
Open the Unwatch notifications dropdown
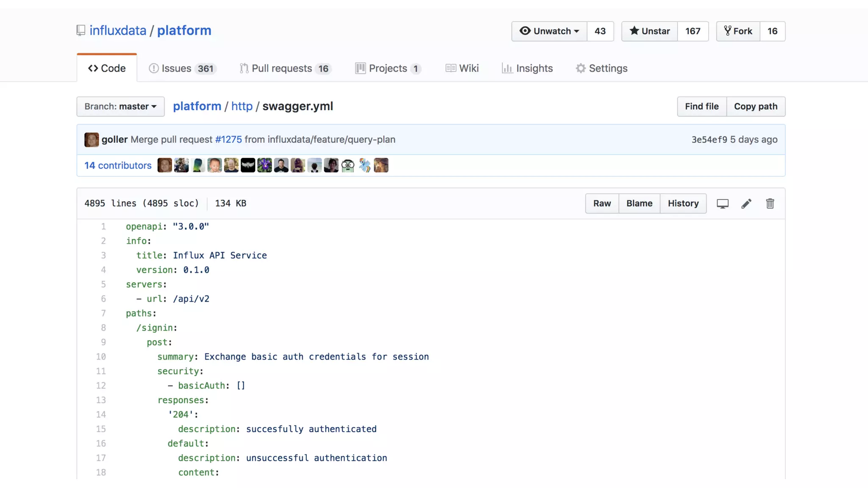coord(549,31)
